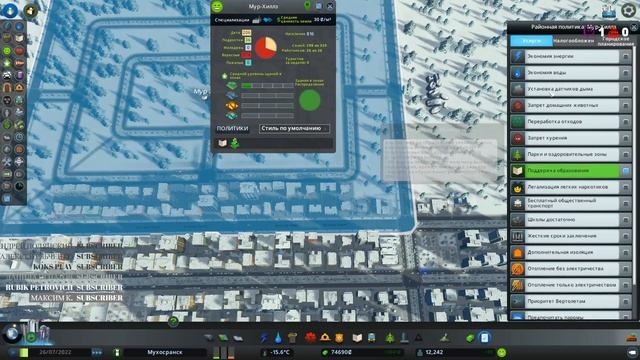
Task: Click the highlighted Policies toolbar icon
Action: click(x=484, y=338)
